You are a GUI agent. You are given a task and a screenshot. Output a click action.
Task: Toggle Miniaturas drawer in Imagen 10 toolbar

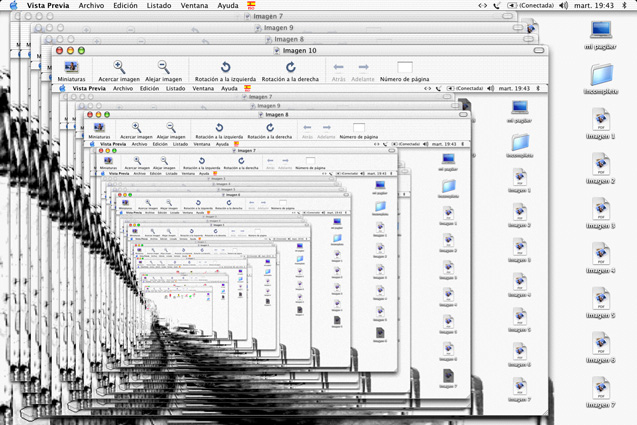(x=72, y=71)
